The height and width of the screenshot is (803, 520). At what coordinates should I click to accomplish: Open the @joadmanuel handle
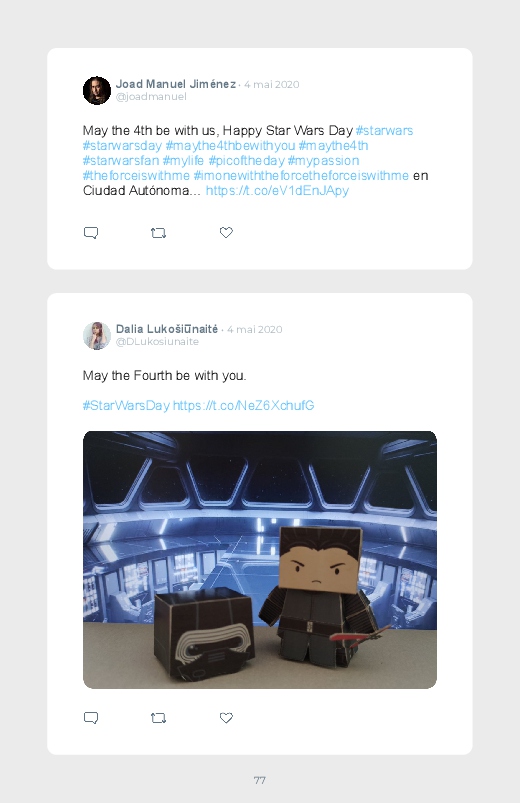click(151, 97)
